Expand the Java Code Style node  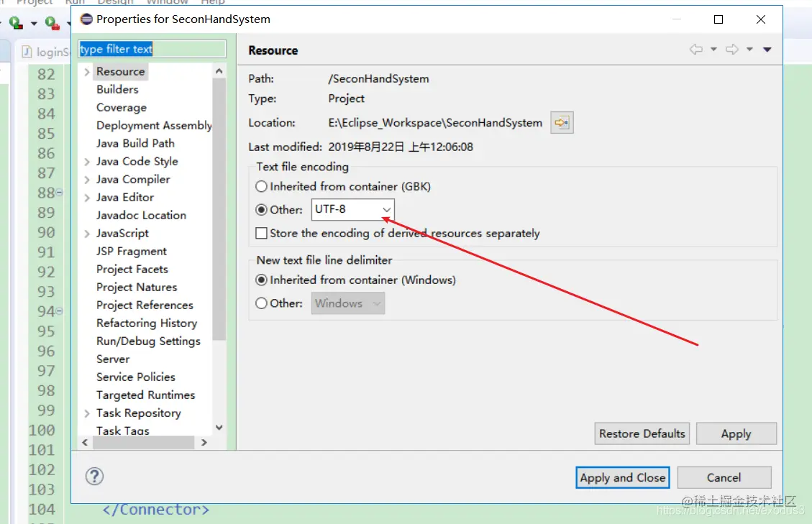[x=87, y=162]
